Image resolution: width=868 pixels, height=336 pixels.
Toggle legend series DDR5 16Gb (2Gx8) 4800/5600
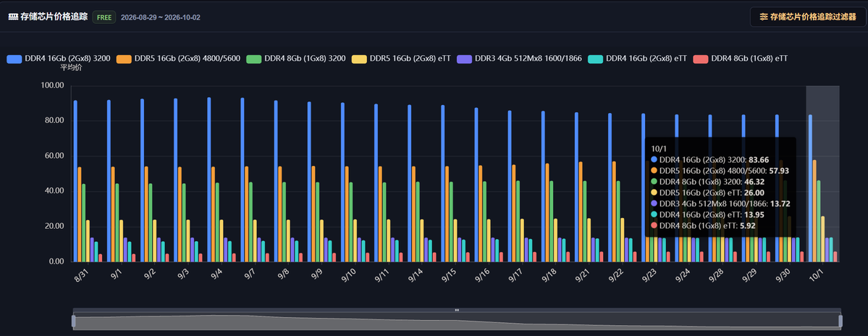[x=177, y=58]
